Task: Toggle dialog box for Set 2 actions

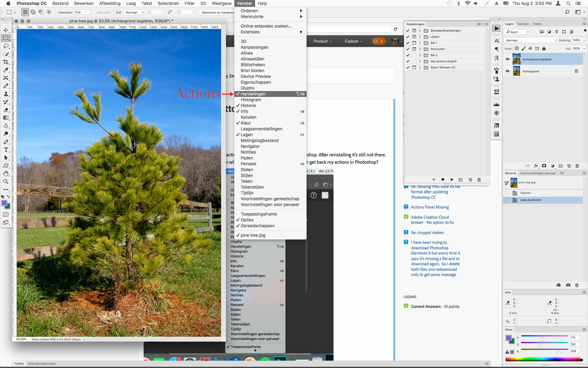Action: tap(414, 55)
